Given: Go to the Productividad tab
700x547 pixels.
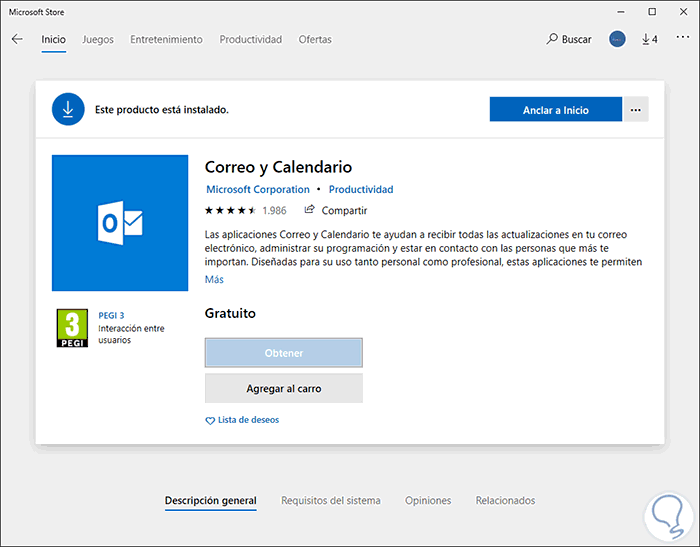Looking at the screenshot, I should [x=251, y=40].
